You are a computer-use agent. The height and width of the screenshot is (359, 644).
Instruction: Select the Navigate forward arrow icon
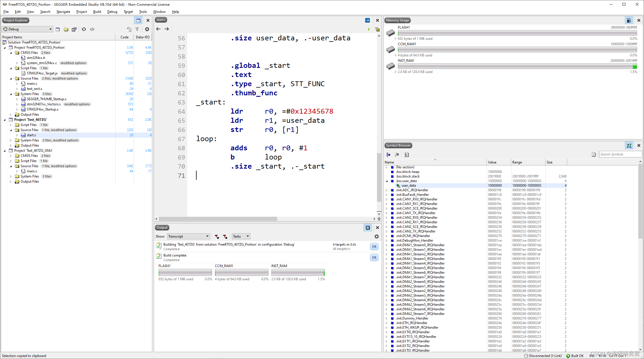[x=167, y=28]
